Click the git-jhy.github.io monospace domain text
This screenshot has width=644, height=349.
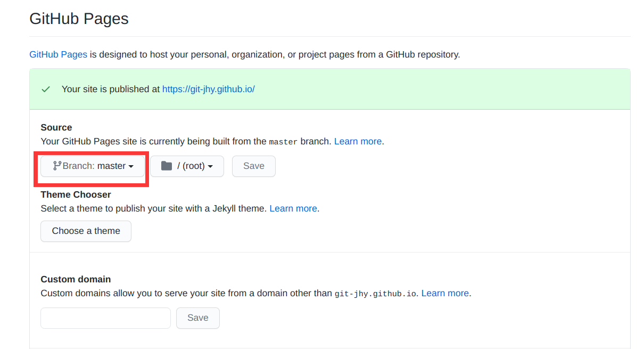click(376, 294)
